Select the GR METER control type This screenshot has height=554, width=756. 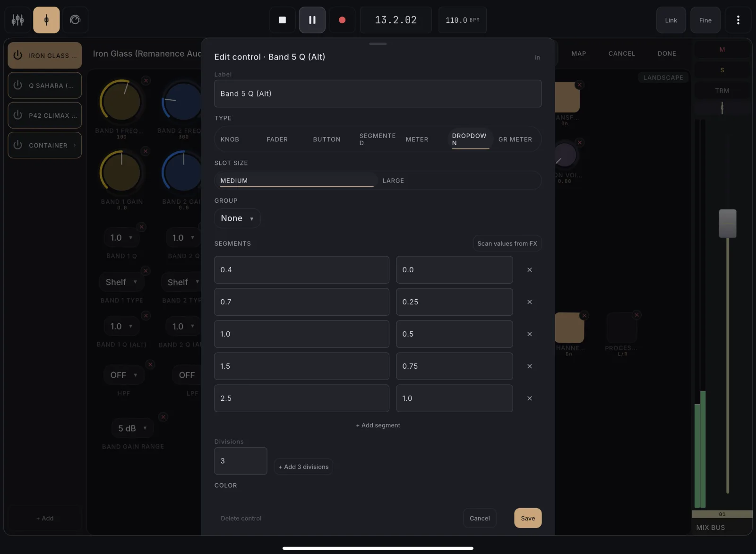515,139
